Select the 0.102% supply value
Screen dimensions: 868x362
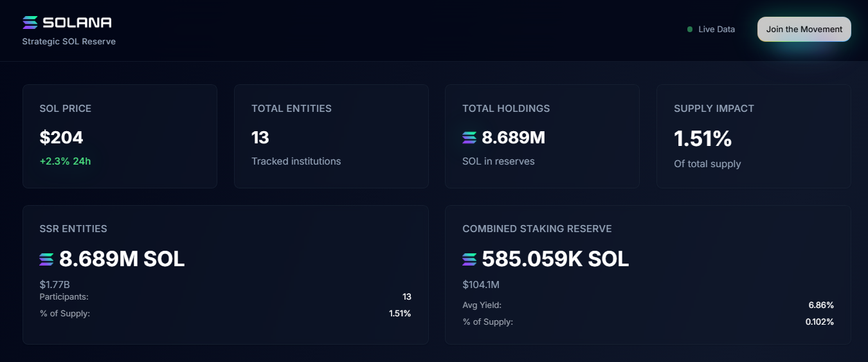820,321
